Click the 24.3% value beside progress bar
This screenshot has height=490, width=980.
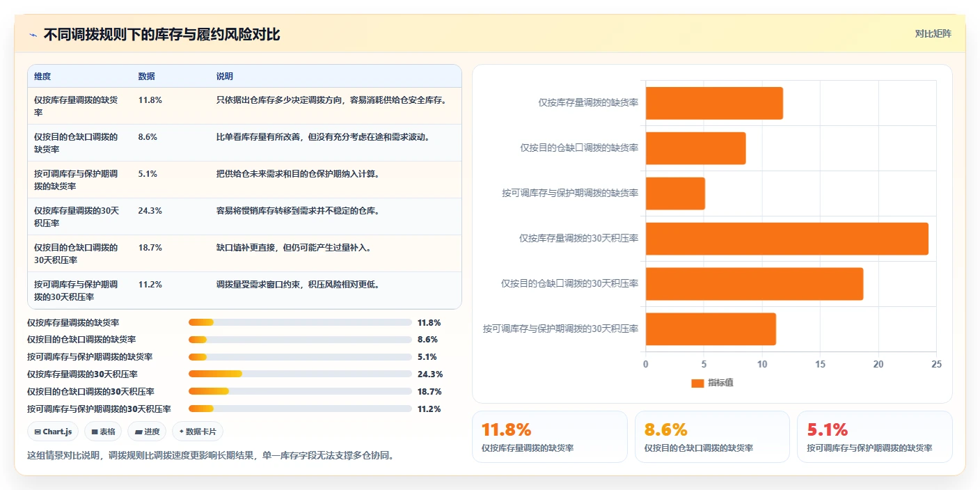430,374
